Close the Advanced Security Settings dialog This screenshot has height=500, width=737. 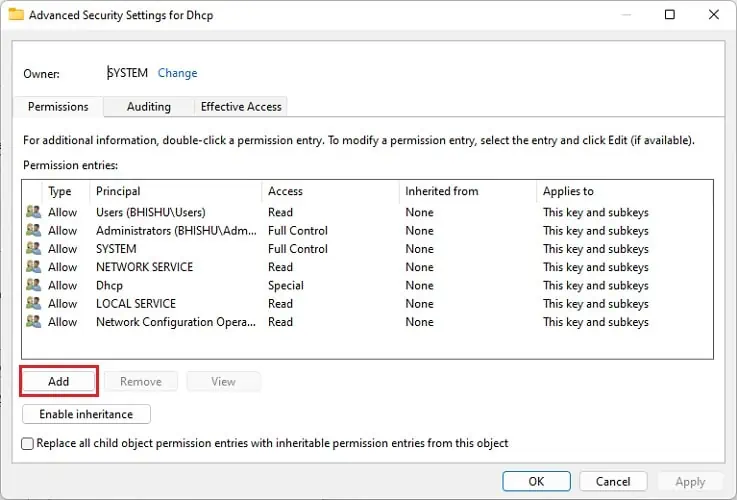[713, 15]
